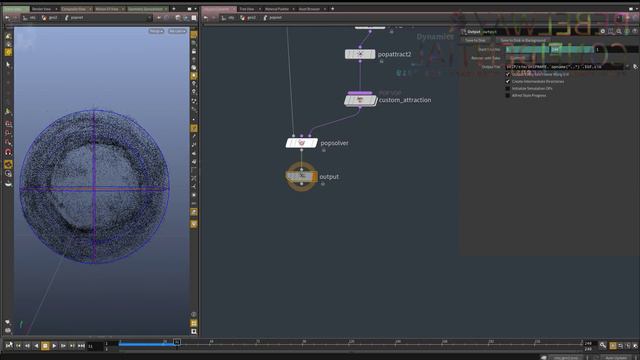The width and height of the screenshot is (640, 360).
Task: Select the output node in the network
Action: 301,176
